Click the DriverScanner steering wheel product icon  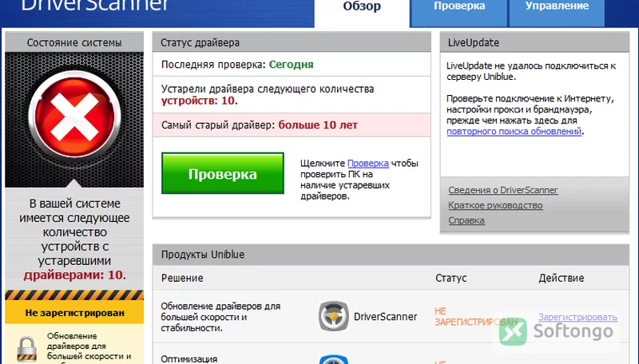[x=333, y=316]
